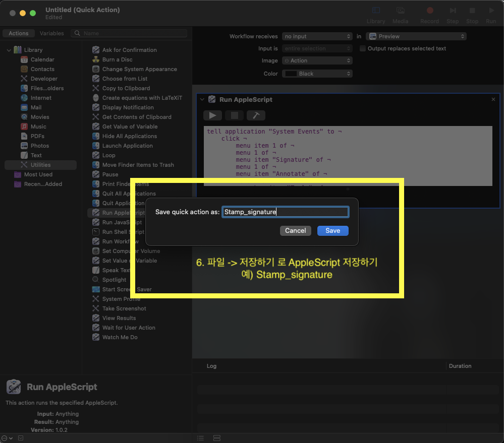This screenshot has width=504, height=443.
Task: Click the hammer compile script icon
Action: (256, 115)
